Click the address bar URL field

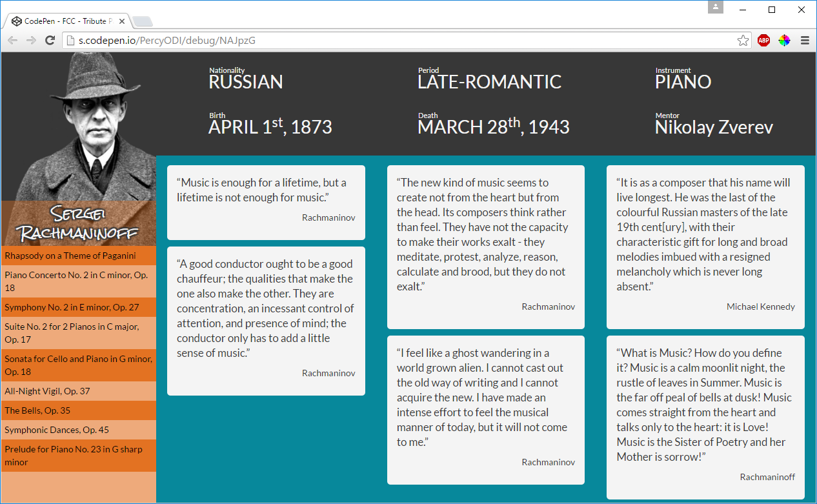point(407,41)
